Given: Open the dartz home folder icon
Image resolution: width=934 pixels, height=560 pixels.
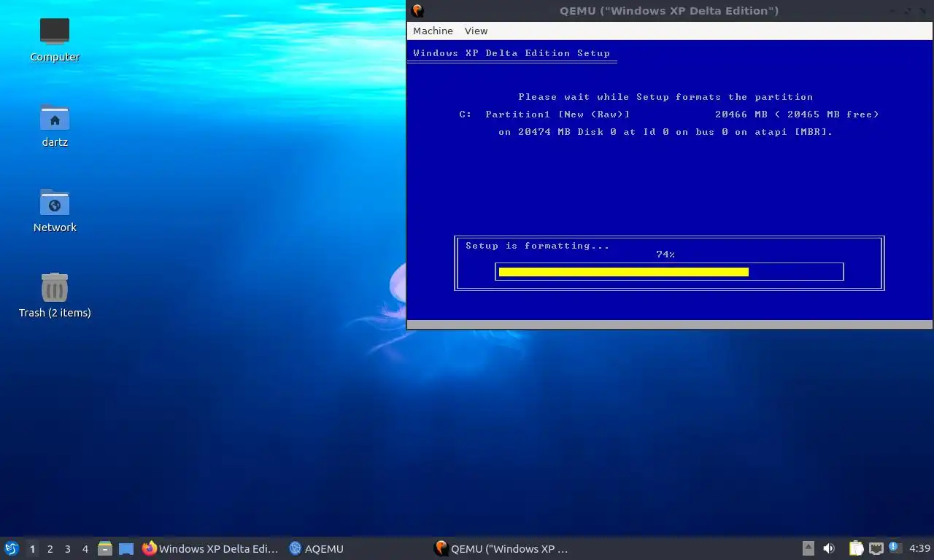Looking at the screenshot, I should 55,125.
